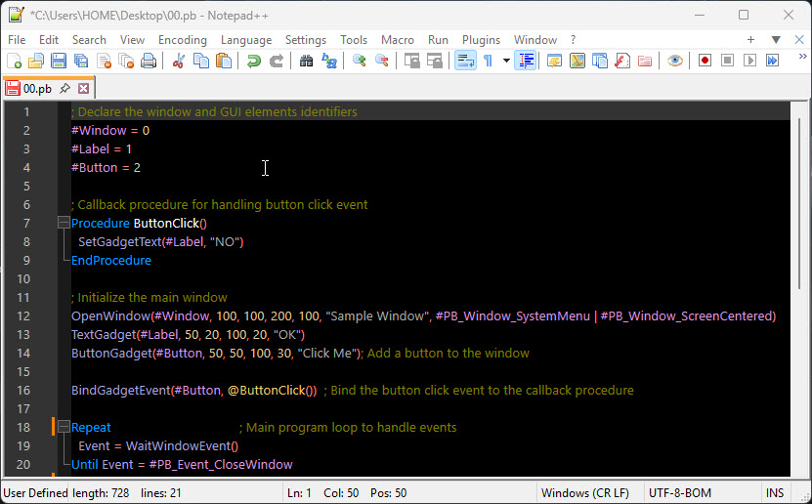Click the Close All toolbar icon
The width and height of the screenshot is (812, 504).
pyautogui.click(x=126, y=62)
